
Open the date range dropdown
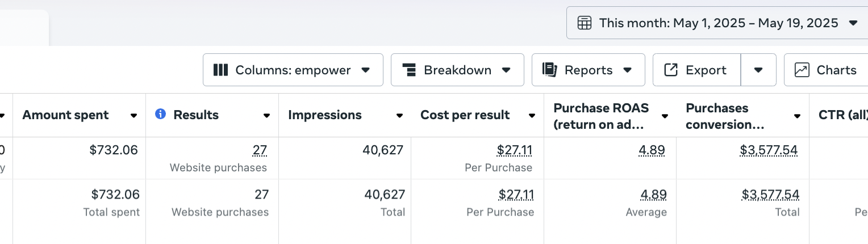[852, 23]
